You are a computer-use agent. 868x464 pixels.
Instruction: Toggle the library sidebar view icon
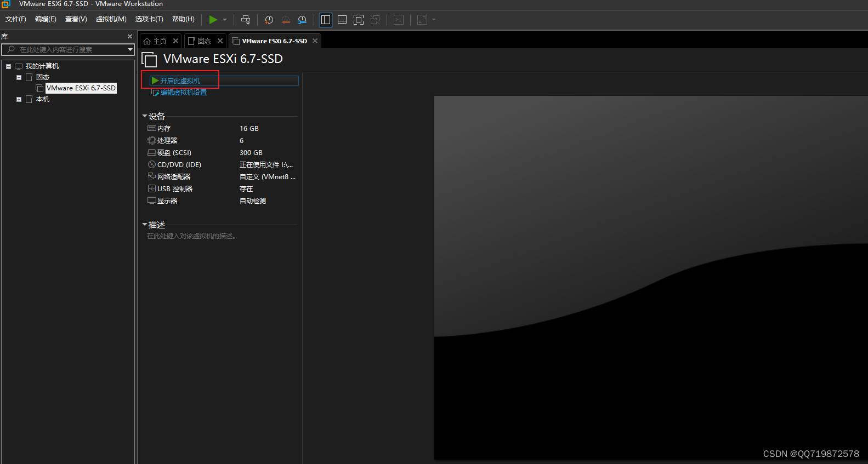(x=326, y=20)
